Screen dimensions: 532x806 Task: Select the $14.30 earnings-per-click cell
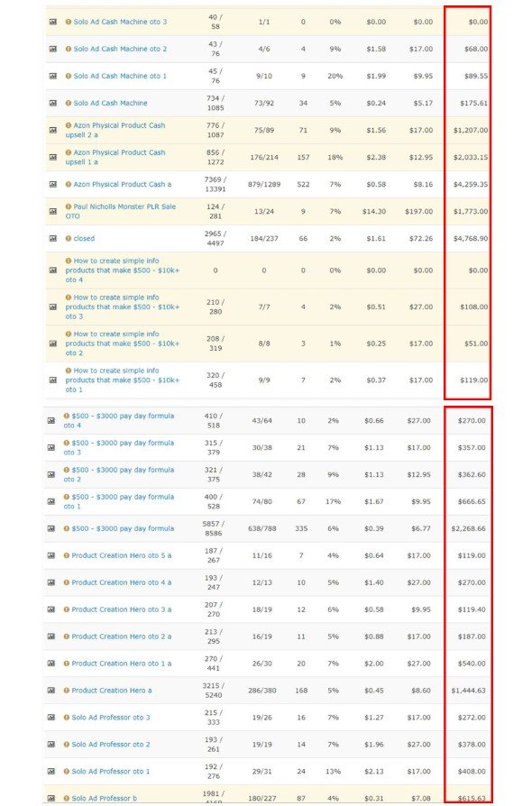pos(373,211)
